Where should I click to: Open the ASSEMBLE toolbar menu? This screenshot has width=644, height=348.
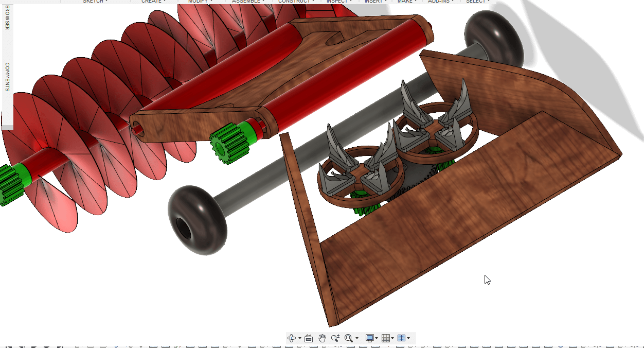[249, 2]
